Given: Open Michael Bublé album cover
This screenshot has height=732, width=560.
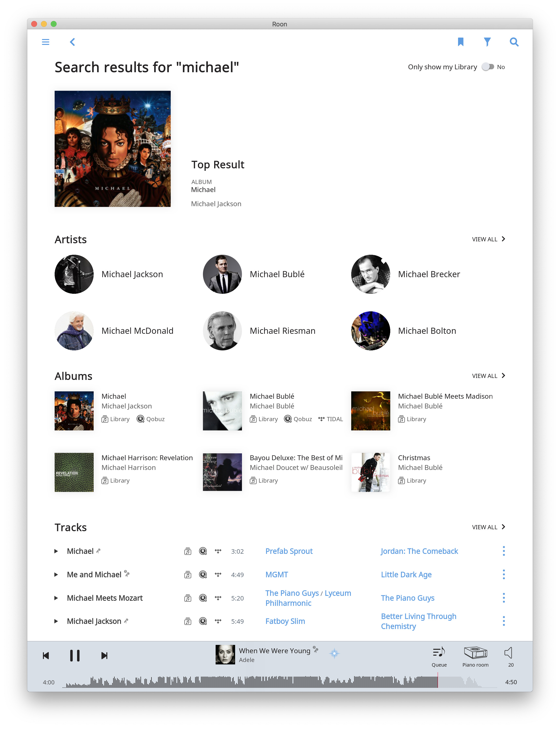Looking at the screenshot, I should [222, 411].
